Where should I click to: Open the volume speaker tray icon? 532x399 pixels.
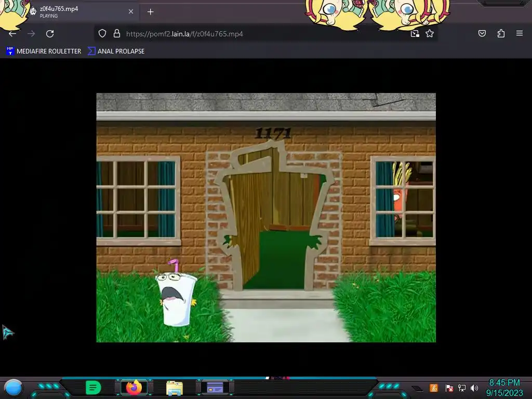[x=474, y=388]
